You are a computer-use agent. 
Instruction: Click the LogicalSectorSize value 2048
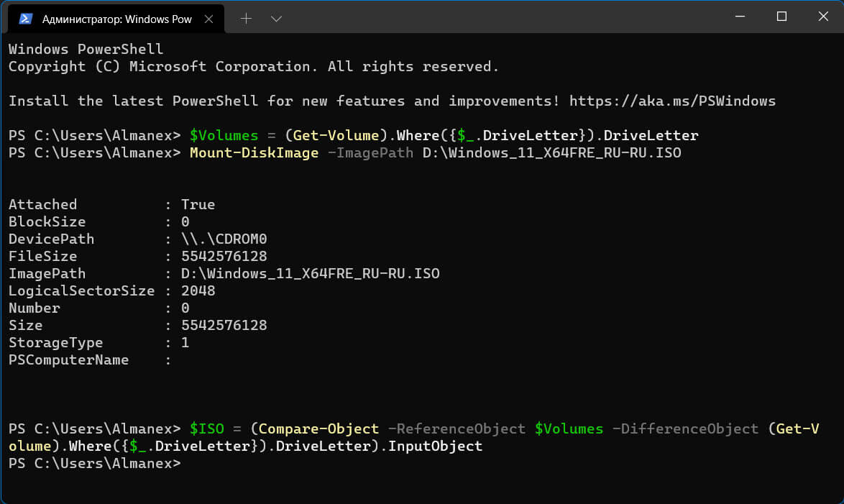click(x=198, y=290)
